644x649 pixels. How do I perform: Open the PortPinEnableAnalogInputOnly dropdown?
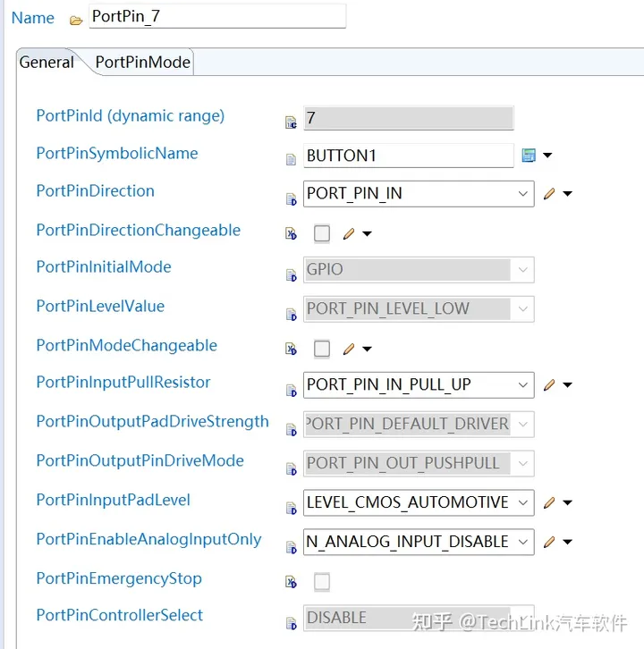(419, 542)
